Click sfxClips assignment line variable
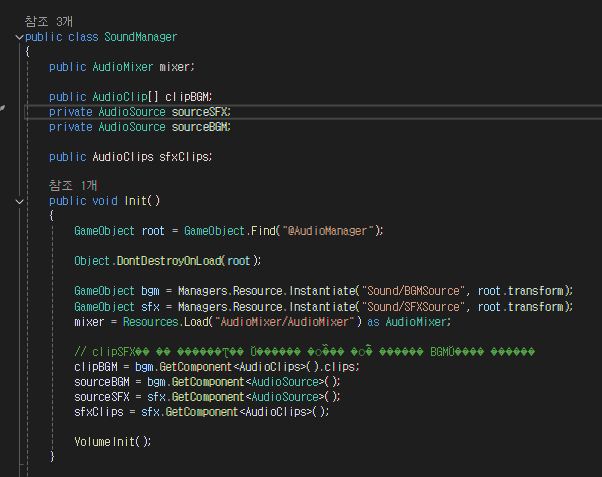Image resolution: width=602 pixels, height=477 pixels. [x=99, y=412]
